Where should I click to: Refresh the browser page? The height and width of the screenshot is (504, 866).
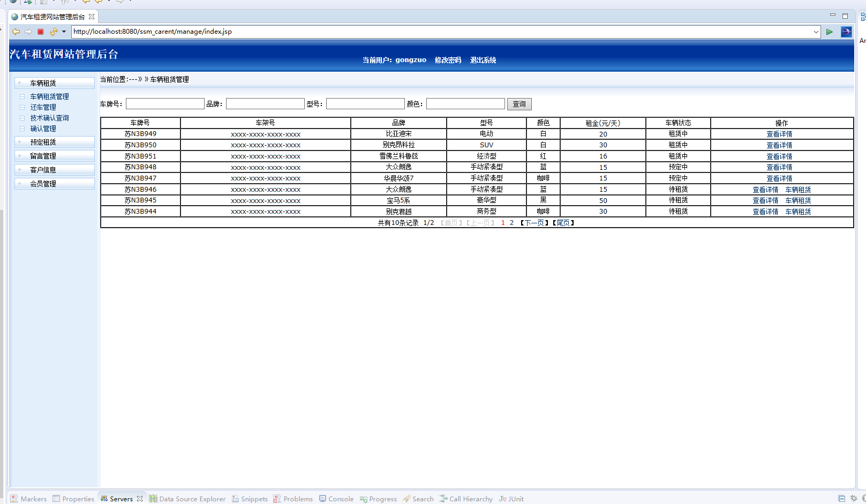(53, 32)
